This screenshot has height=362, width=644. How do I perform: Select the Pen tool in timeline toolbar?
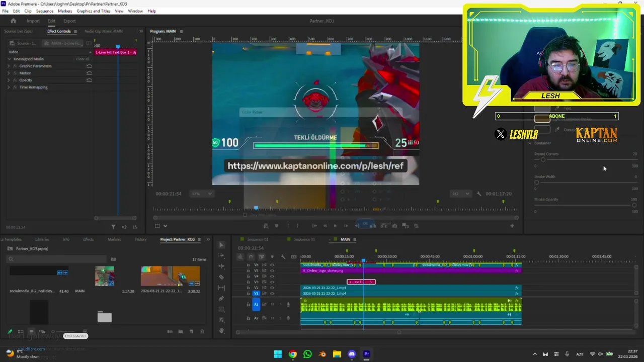click(221, 299)
